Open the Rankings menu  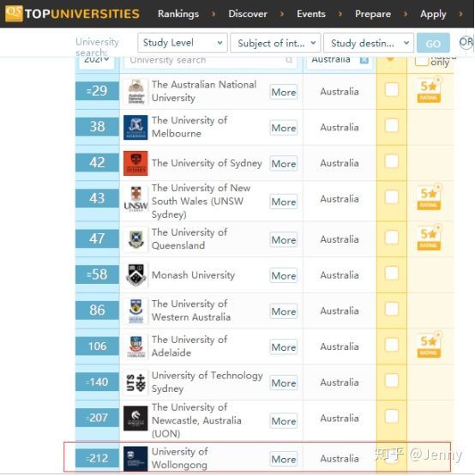pos(178,14)
